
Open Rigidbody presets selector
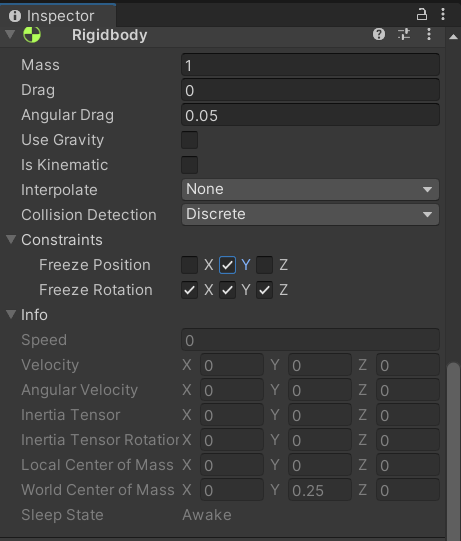(x=404, y=34)
